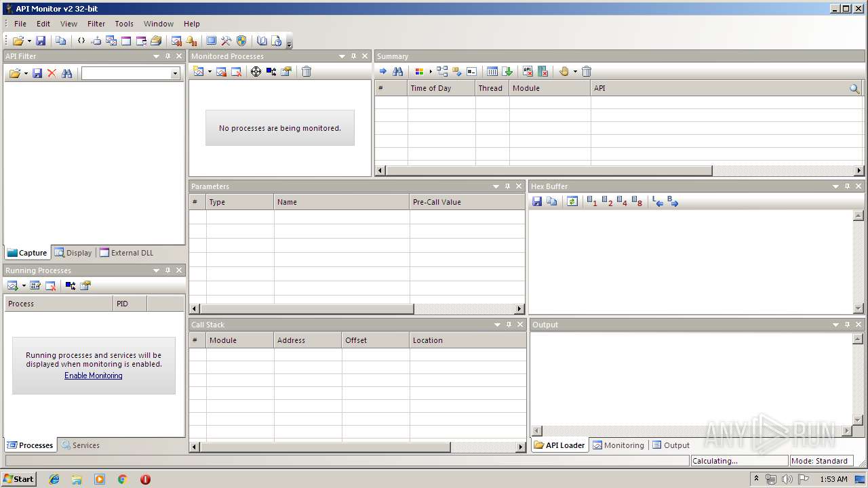The height and width of the screenshot is (488, 868).
Task: Expand Parameters panel options arrow
Action: (x=496, y=186)
